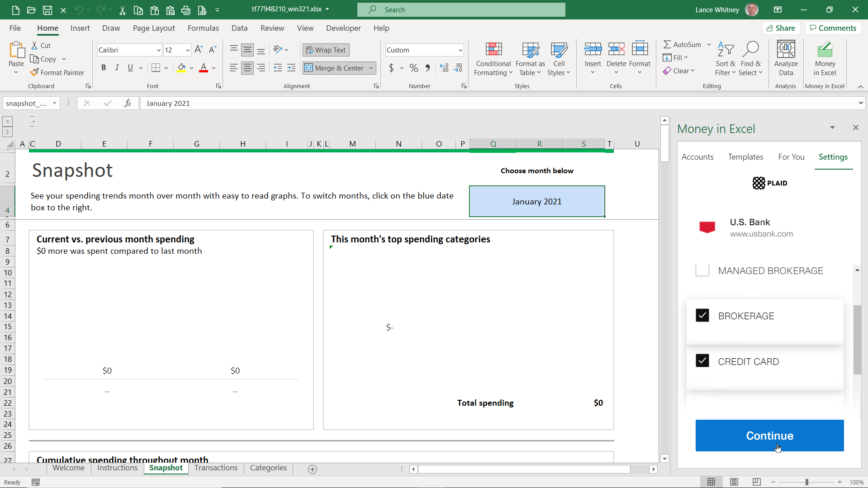Close the Money in Excel pane
Viewport: 868px width, 488px height.
pyautogui.click(x=855, y=128)
